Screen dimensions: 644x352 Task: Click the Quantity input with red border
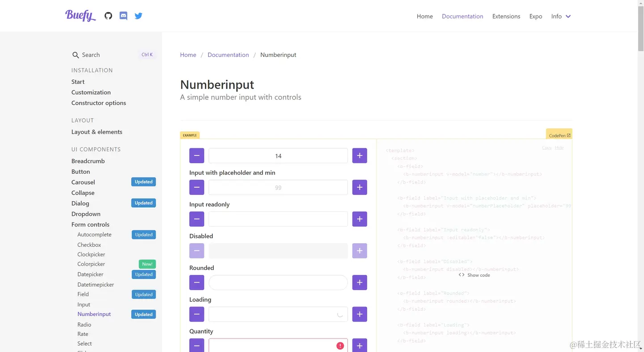pos(278,345)
